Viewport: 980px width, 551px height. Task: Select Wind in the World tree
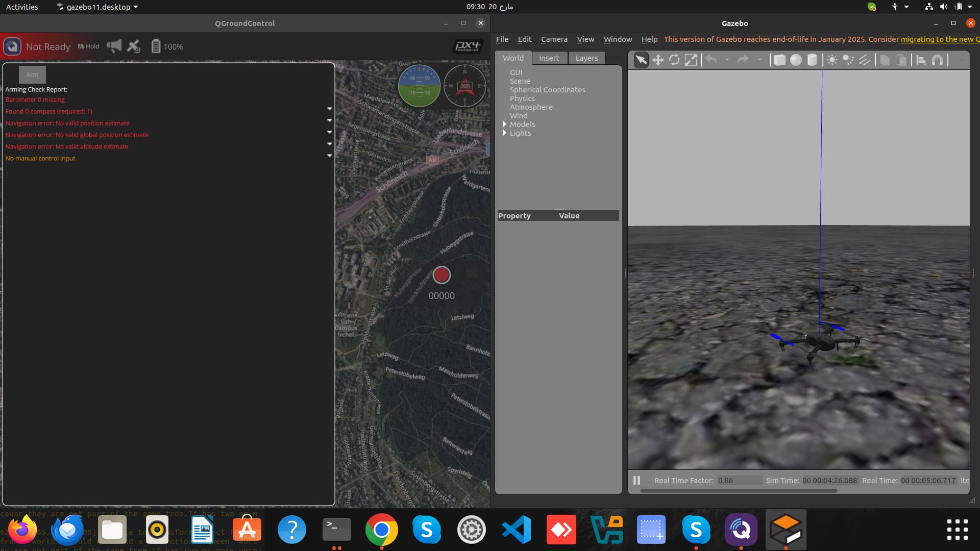pyautogui.click(x=519, y=116)
